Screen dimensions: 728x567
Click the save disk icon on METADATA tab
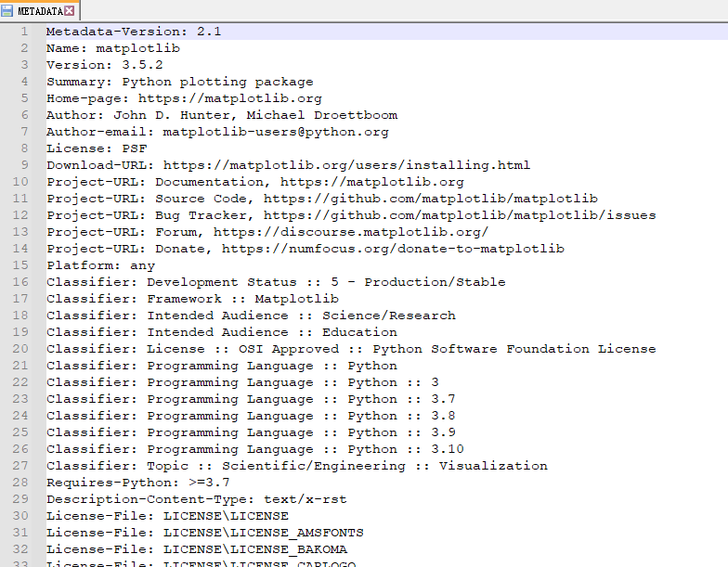(x=7, y=11)
